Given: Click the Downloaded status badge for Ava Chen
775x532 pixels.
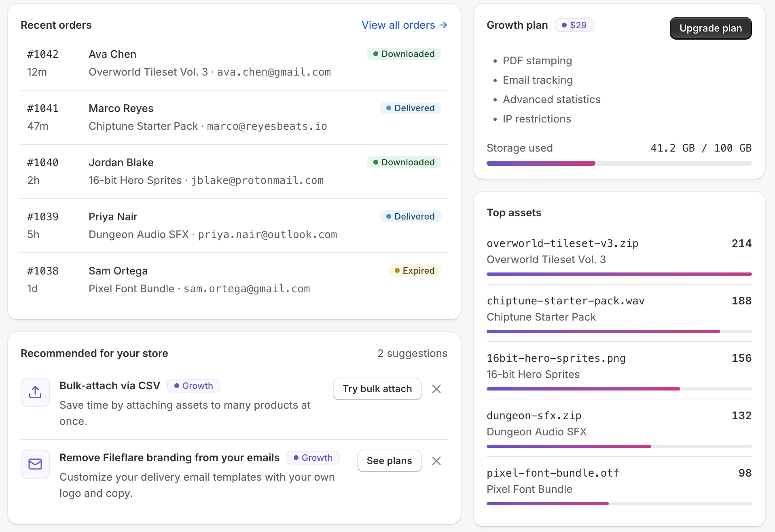Looking at the screenshot, I should coord(404,54).
